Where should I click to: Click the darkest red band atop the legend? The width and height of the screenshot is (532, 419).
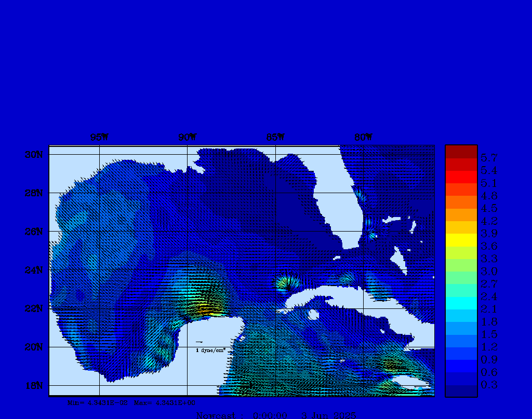pyautogui.click(x=461, y=151)
